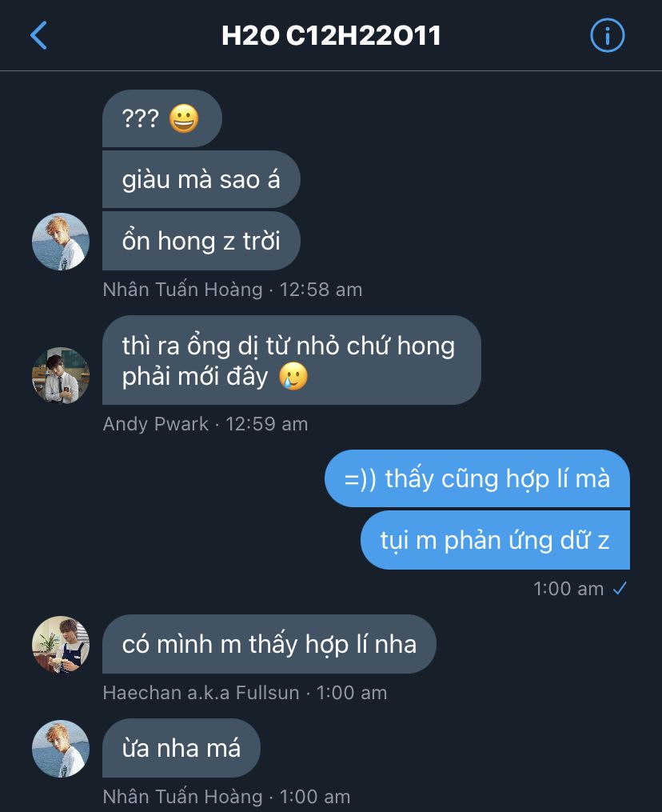Tap sender name 'Haechan a.k.a Fullsun'
Image resolution: width=662 pixels, height=812 pixels.
pos(201,693)
